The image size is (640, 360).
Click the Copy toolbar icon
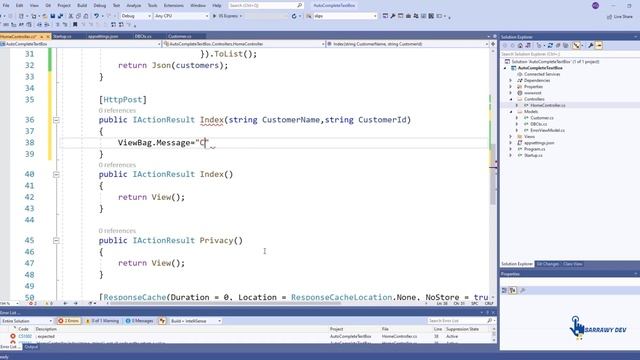tap(78, 16)
